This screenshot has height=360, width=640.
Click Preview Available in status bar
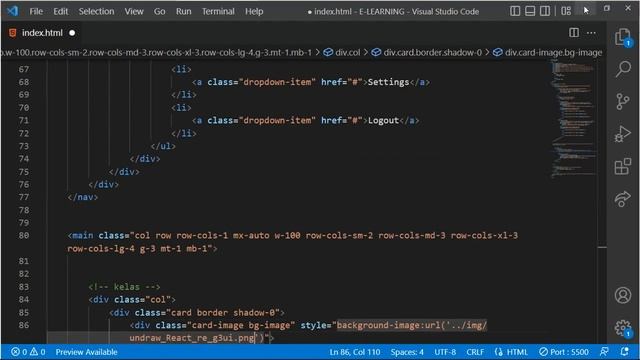click(87, 352)
